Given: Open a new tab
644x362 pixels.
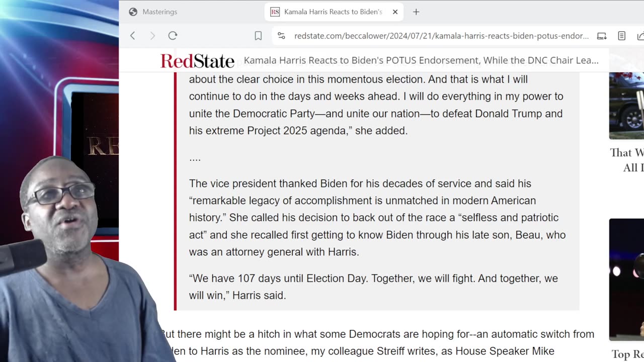Looking at the screenshot, I should point(416,12).
